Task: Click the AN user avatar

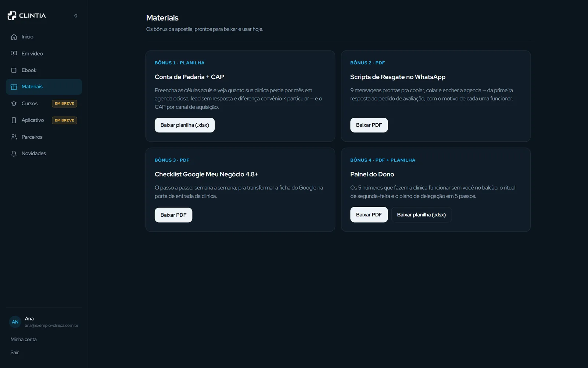Action: click(x=15, y=322)
